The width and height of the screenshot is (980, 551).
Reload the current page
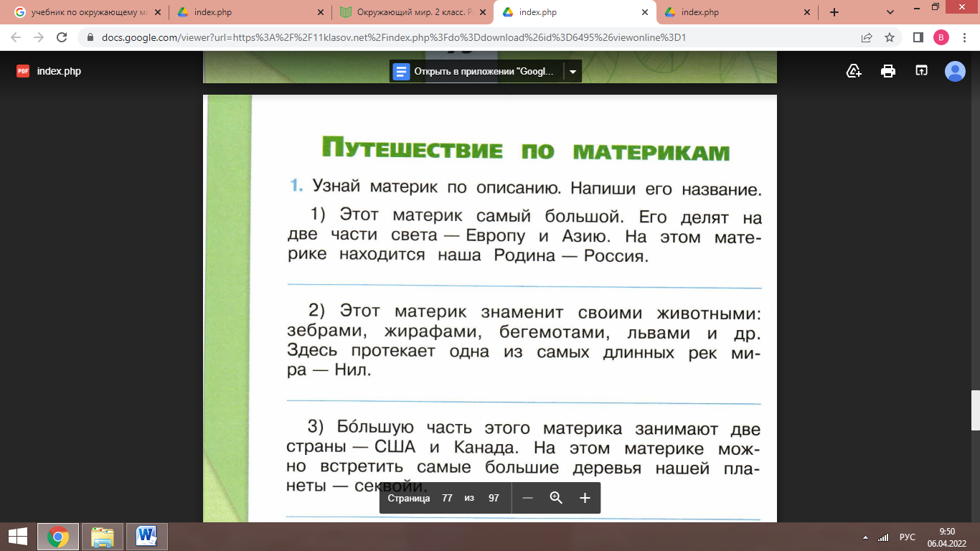pos(62,37)
